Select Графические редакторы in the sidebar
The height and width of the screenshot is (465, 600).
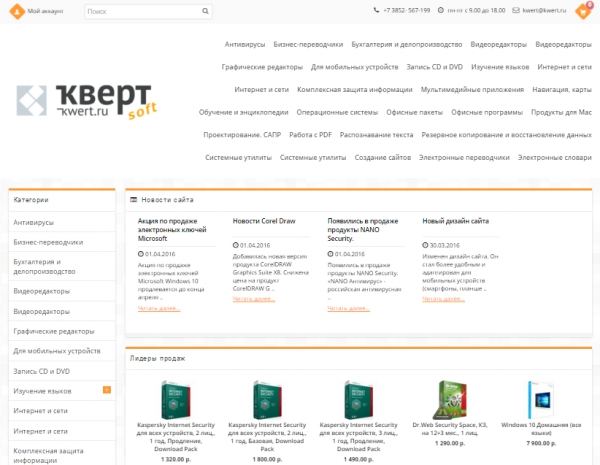click(54, 331)
